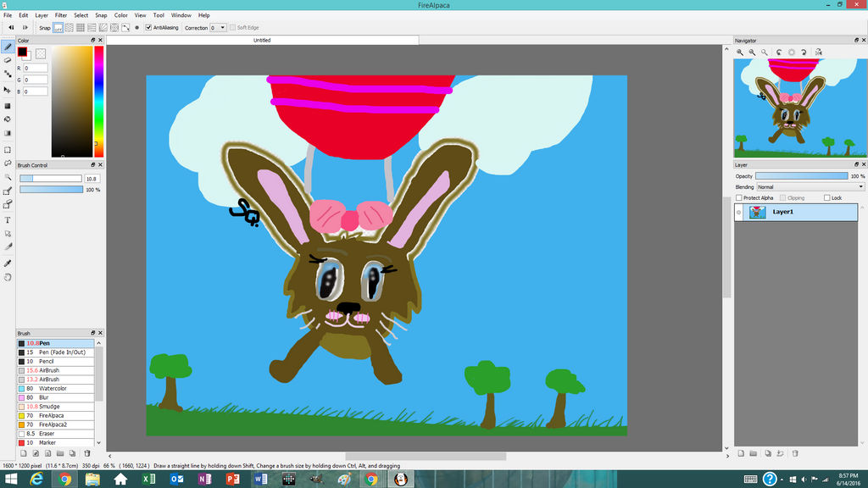Delete layer with trash icon

(x=795, y=453)
